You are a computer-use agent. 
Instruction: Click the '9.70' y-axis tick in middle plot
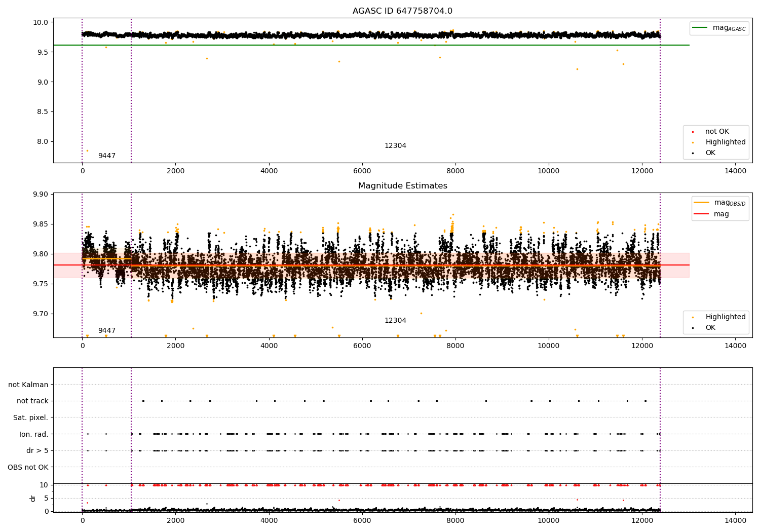(x=42, y=314)
